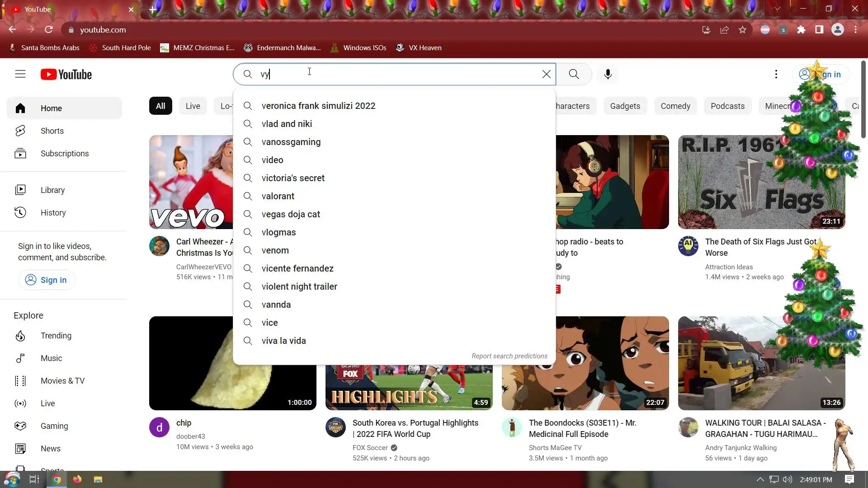Open the three-dot settings menu
This screenshot has width=868, height=488.
(776, 74)
